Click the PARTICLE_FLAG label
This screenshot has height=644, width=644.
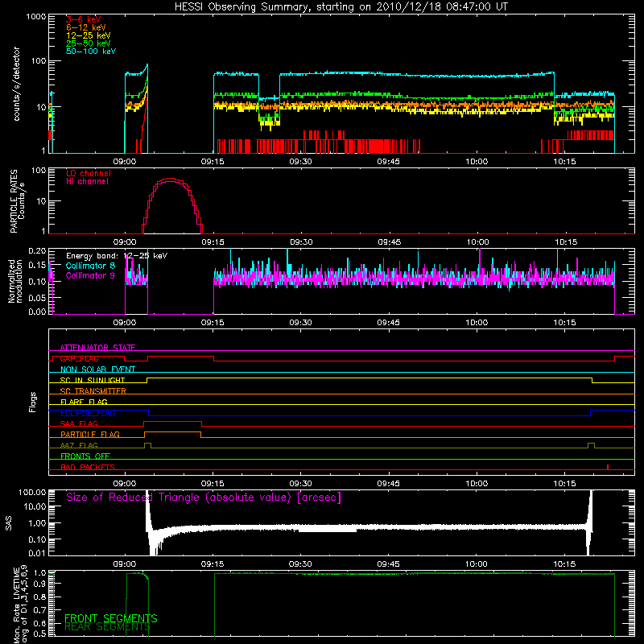click(90, 434)
